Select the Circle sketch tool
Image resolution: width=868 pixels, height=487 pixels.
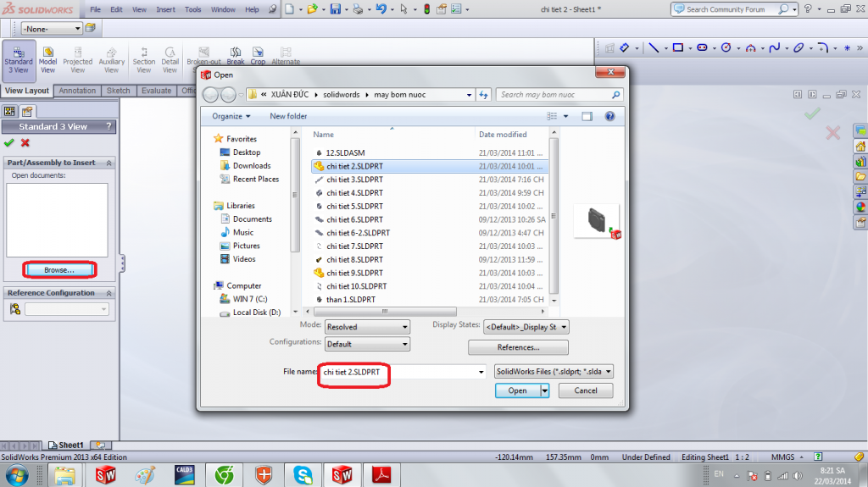(726, 47)
